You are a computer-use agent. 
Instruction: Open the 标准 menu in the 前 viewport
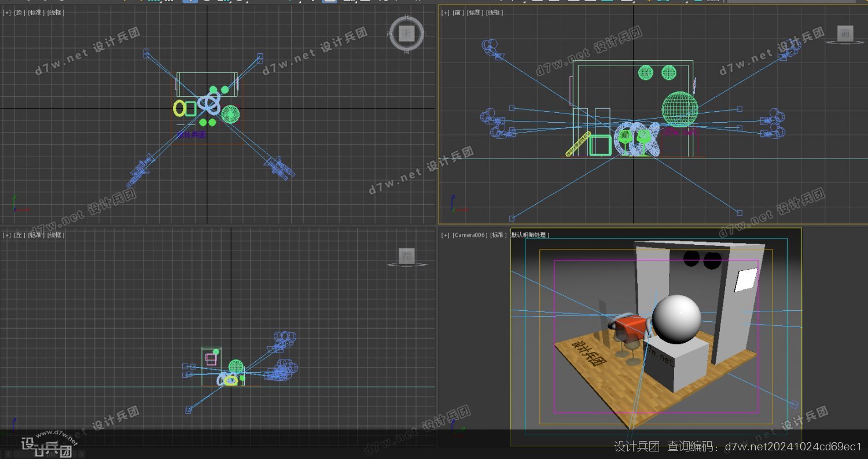pyautogui.click(x=475, y=12)
